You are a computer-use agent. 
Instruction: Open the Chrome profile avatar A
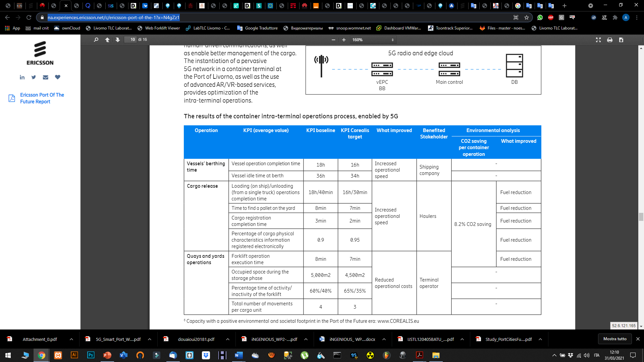[x=626, y=17]
